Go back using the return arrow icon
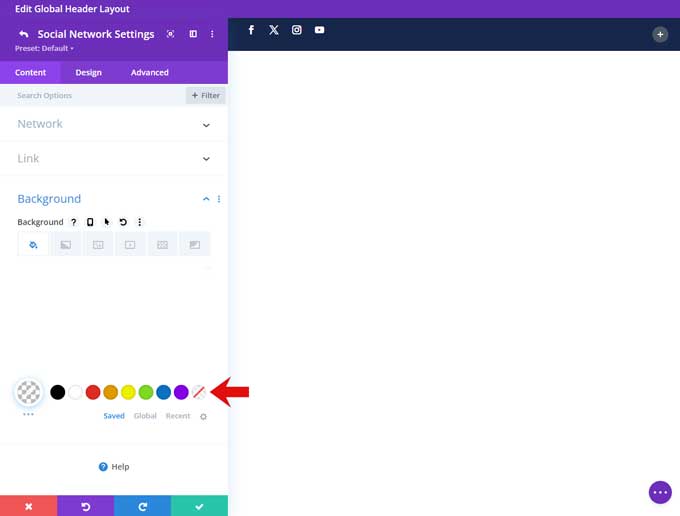680x516 pixels. (x=24, y=34)
